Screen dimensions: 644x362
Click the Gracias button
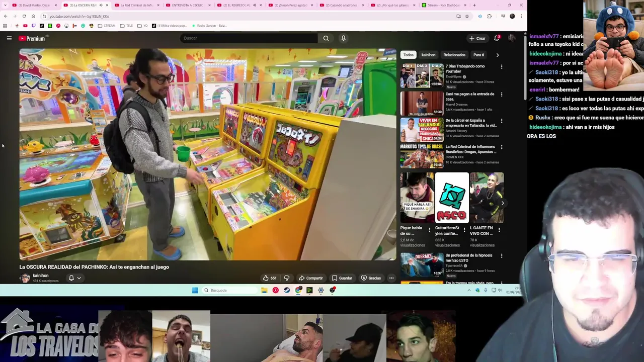371,278
